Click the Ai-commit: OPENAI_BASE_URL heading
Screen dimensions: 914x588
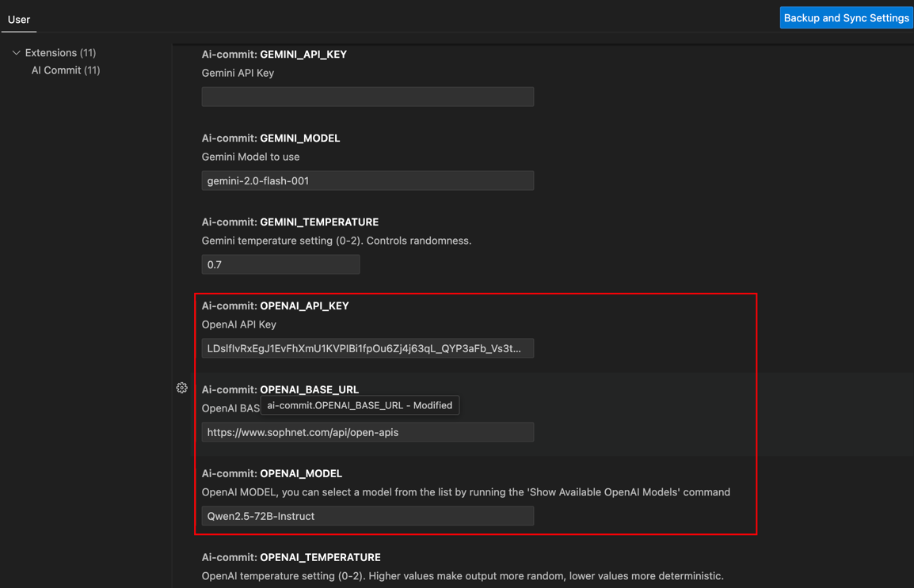click(280, 389)
